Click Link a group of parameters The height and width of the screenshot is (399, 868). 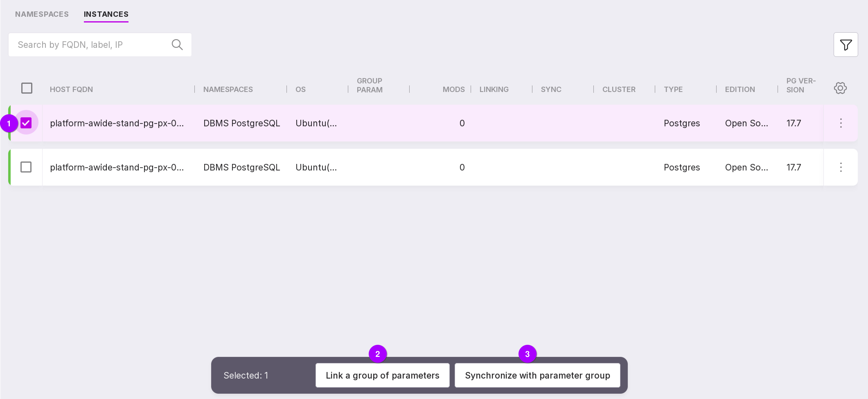pos(382,375)
